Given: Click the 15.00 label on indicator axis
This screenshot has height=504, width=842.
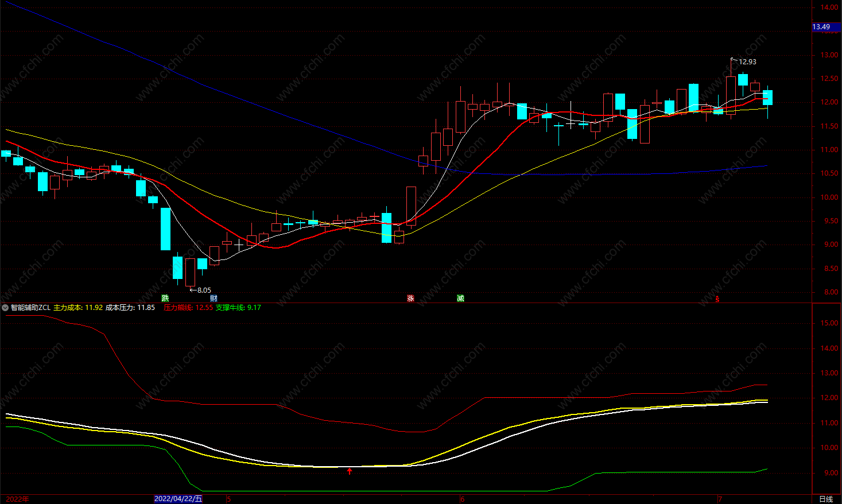Looking at the screenshot, I should 829,323.
